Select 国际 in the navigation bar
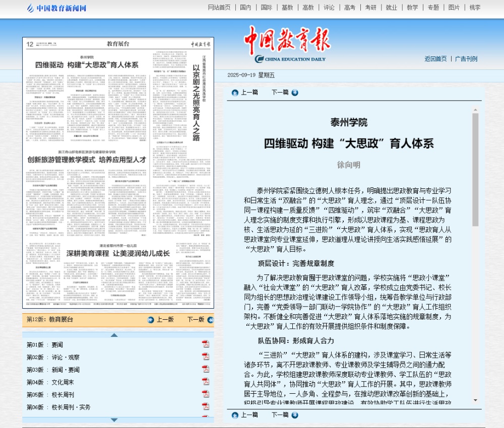This screenshot has width=504, height=428. 267,8
